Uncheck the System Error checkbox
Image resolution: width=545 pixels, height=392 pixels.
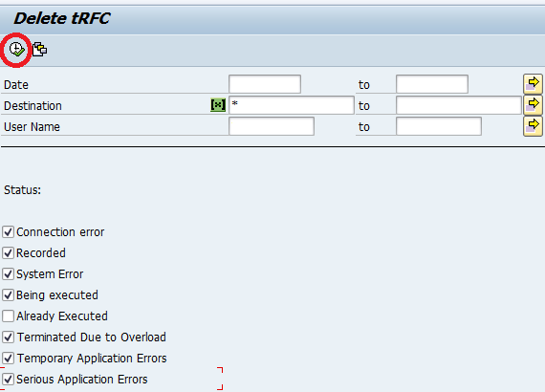click(x=8, y=273)
